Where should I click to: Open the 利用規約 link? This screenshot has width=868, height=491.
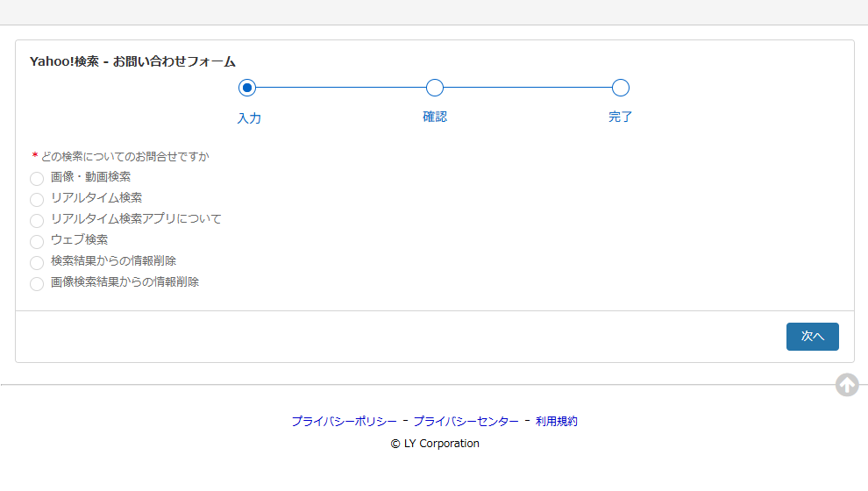pos(556,422)
